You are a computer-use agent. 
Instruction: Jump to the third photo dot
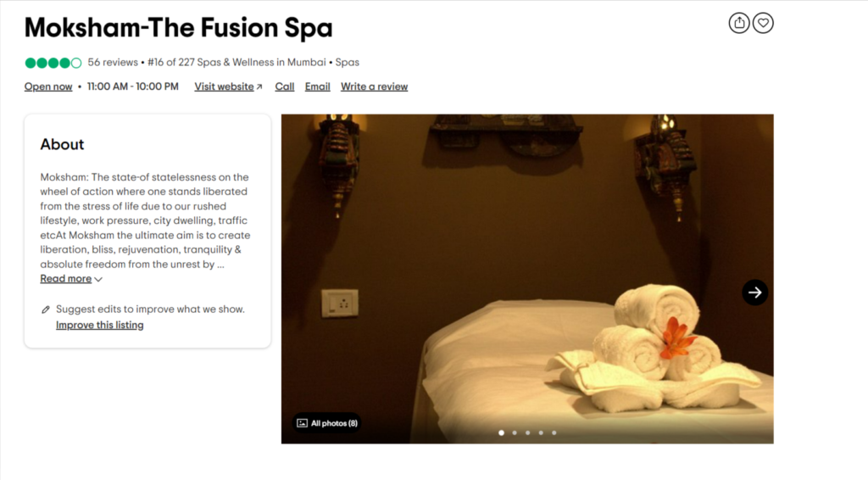(528, 433)
